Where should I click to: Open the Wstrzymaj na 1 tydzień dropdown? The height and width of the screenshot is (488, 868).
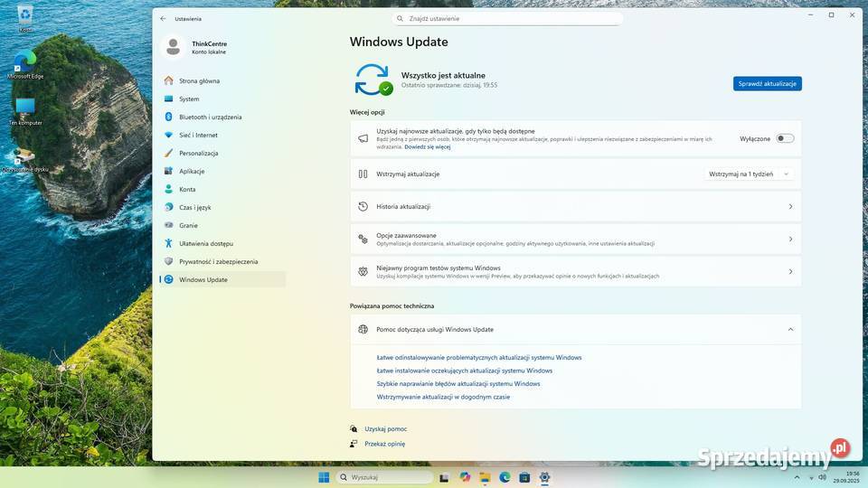click(749, 174)
